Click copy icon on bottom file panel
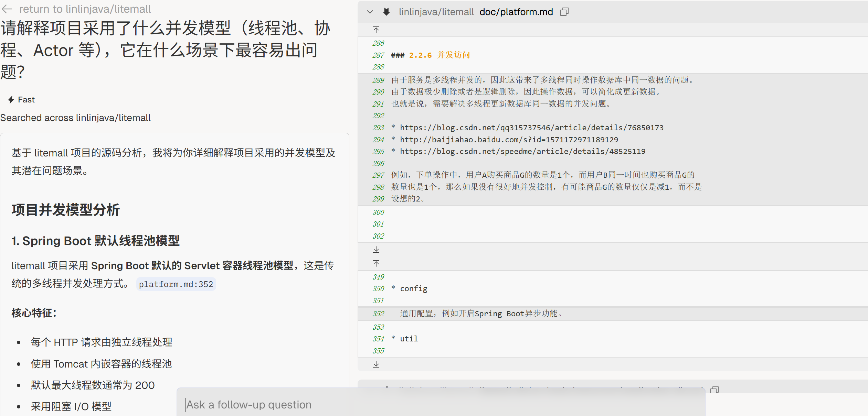Screen dimensions: 868x416 click(714, 390)
